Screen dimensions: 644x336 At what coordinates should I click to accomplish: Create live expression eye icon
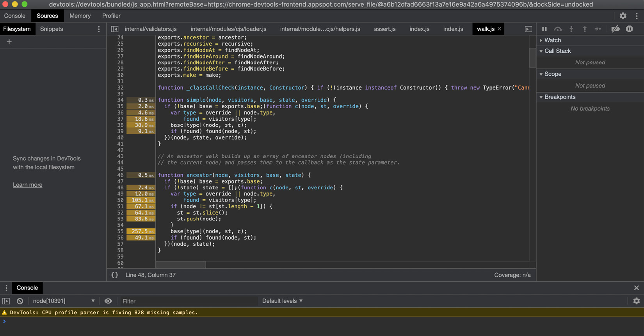pyautogui.click(x=108, y=301)
